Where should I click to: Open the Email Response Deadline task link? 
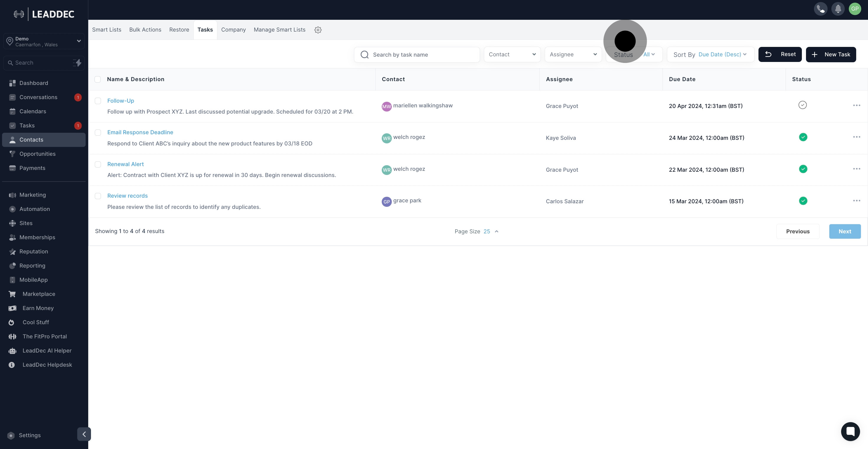tap(140, 132)
